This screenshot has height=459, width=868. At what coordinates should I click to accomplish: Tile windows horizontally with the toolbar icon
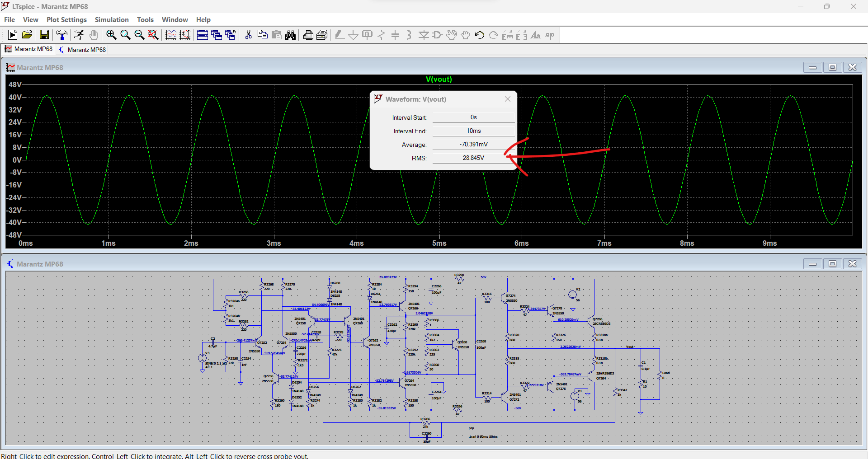tap(203, 35)
